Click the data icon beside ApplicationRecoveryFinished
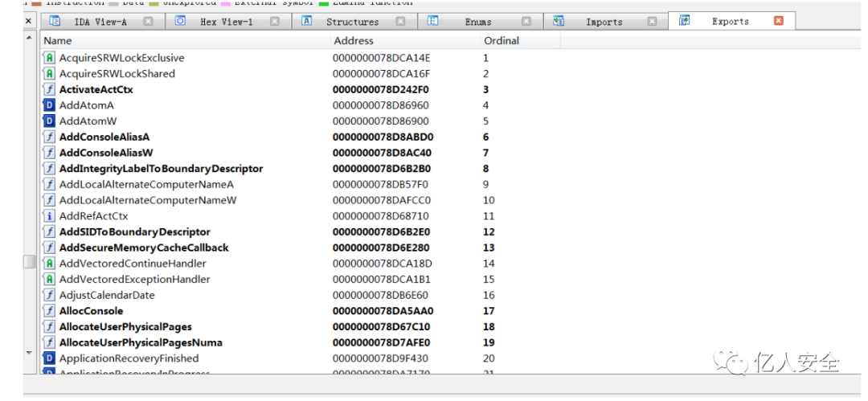Image resolution: width=868 pixels, height=401 pixels. click(49, 358)
